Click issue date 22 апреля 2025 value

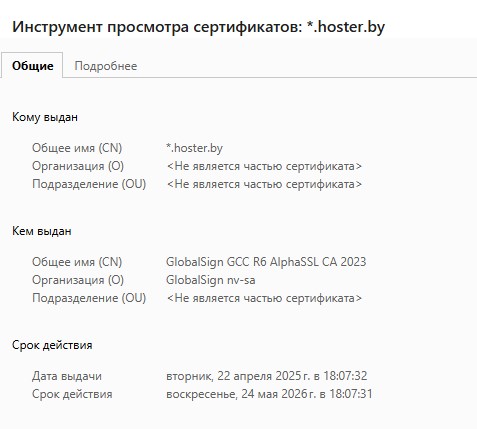point(267,376)
